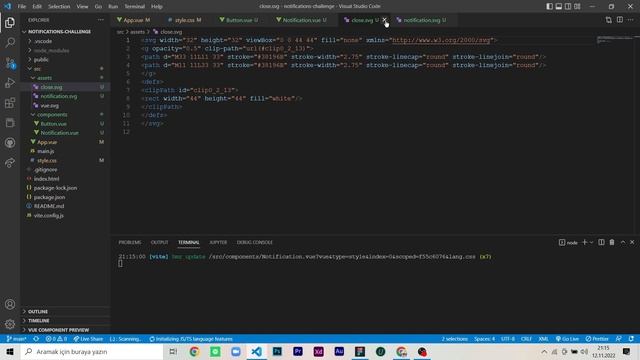
Task: Open terminal launch profile dropdown arrow
Action: click(x=591, y=242)
